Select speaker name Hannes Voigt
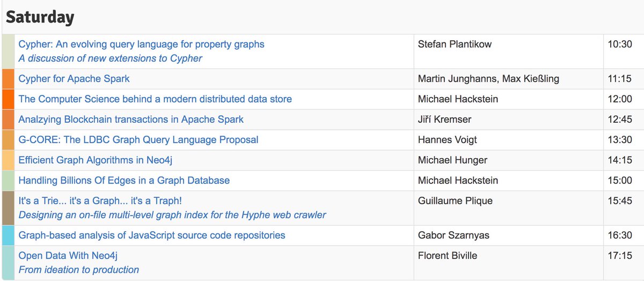 pos(447,140)
